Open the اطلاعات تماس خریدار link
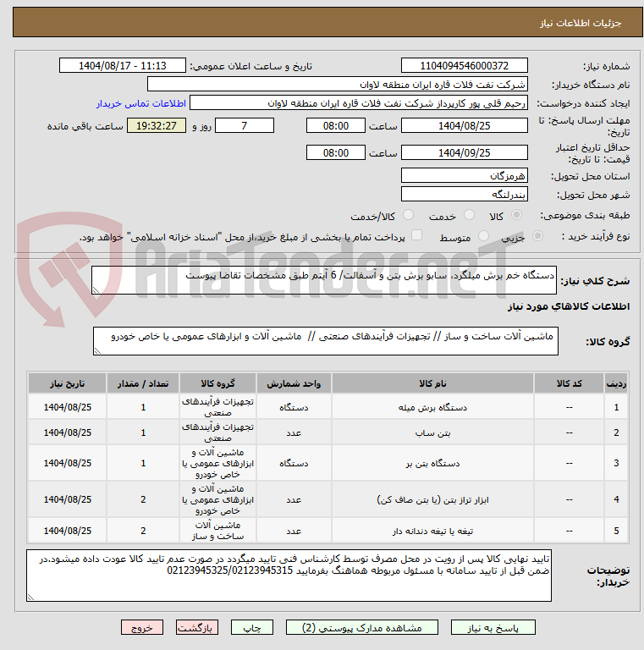Image resolution: width=644 pixels, height=650 pixels. coord(140,103)
